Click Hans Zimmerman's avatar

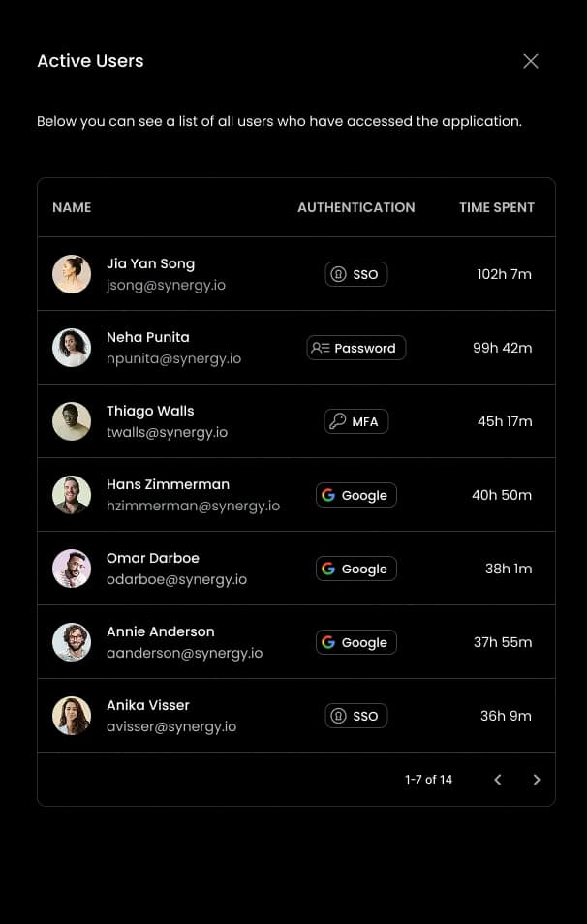(x=72, y=495)
